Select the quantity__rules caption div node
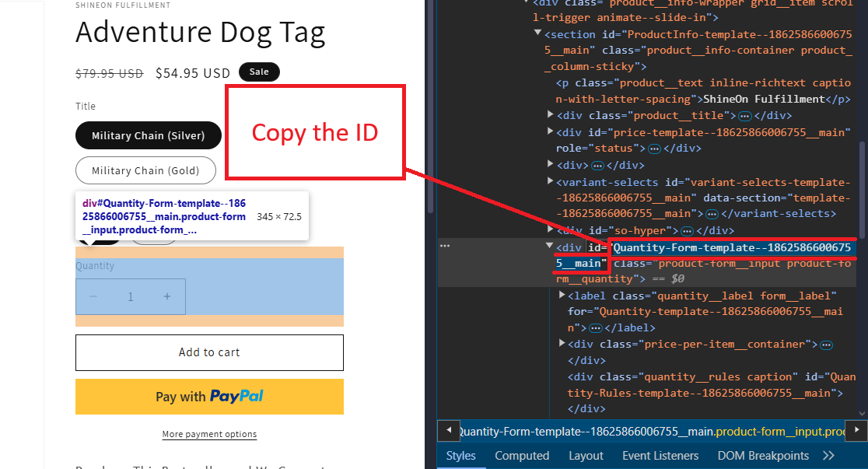This screenshot has width=868, height=469. click(711, 393)
